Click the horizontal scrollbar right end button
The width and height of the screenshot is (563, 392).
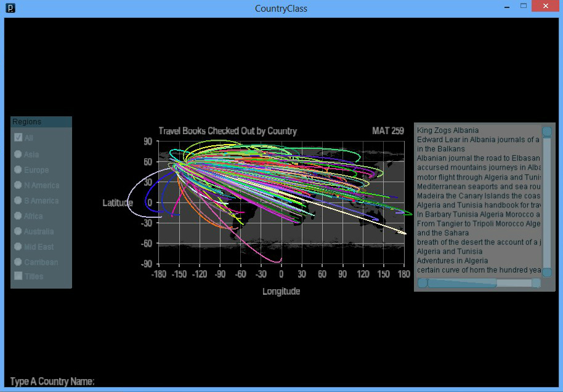point(536,283)
